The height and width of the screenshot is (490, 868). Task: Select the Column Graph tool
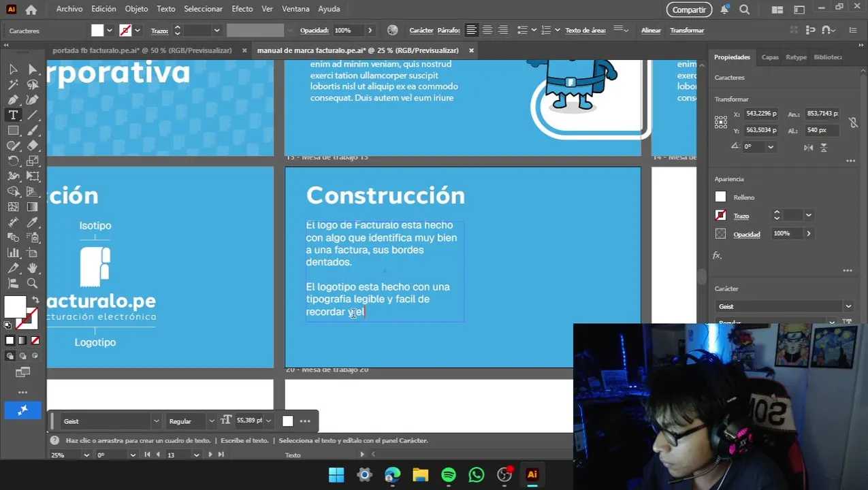[x=13, y=253]
